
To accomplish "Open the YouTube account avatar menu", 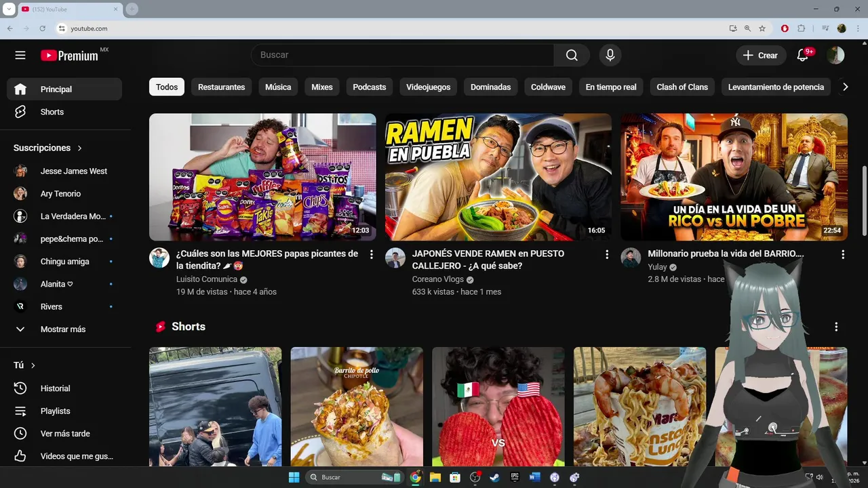I will pos(835,55).
